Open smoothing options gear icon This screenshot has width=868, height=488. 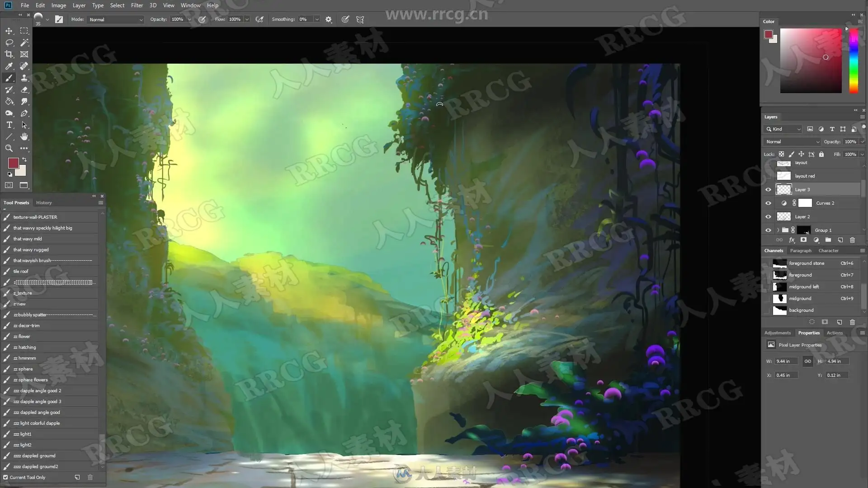[329, 19]
